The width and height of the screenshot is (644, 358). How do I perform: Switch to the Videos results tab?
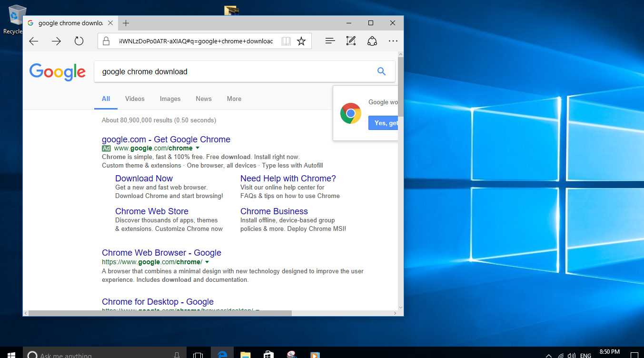pyautogui.click(x=135, y=99)
